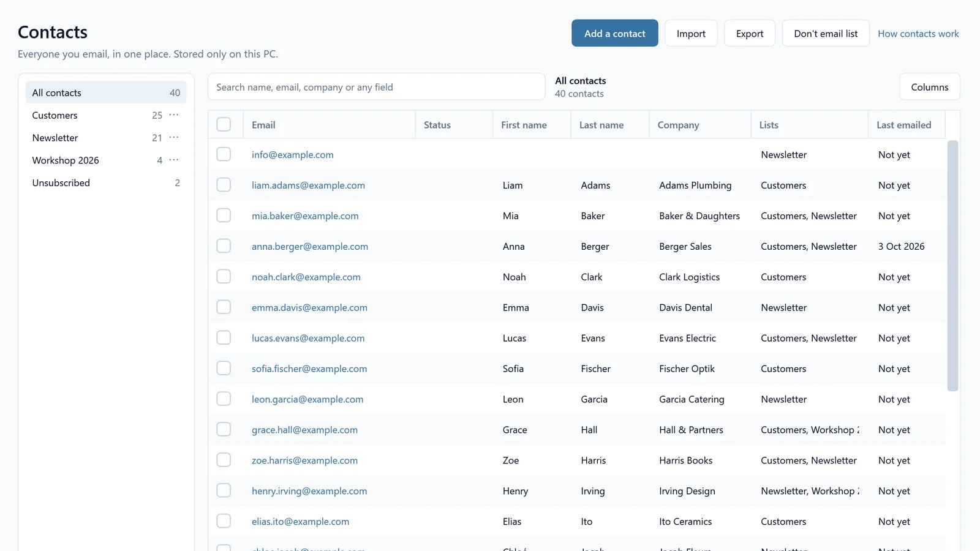Open the Newsletter list options menu
This screenshot has width=980, height=551.
point(174,138)
